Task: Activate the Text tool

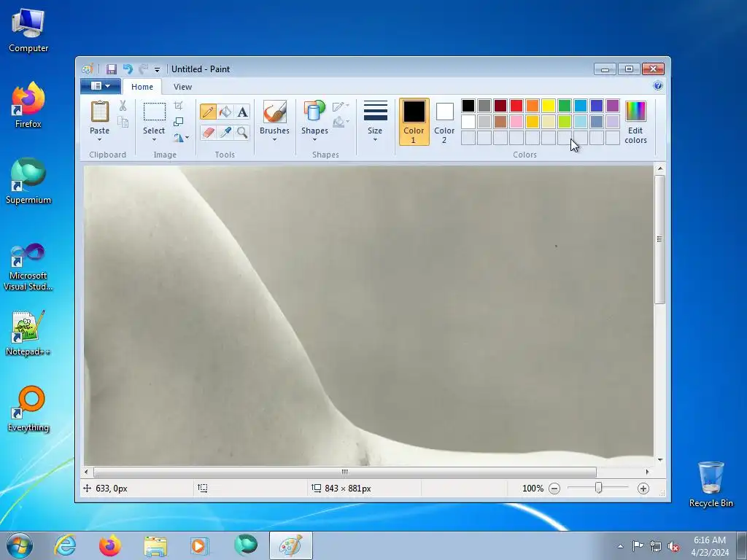Action: click(242, 112)
